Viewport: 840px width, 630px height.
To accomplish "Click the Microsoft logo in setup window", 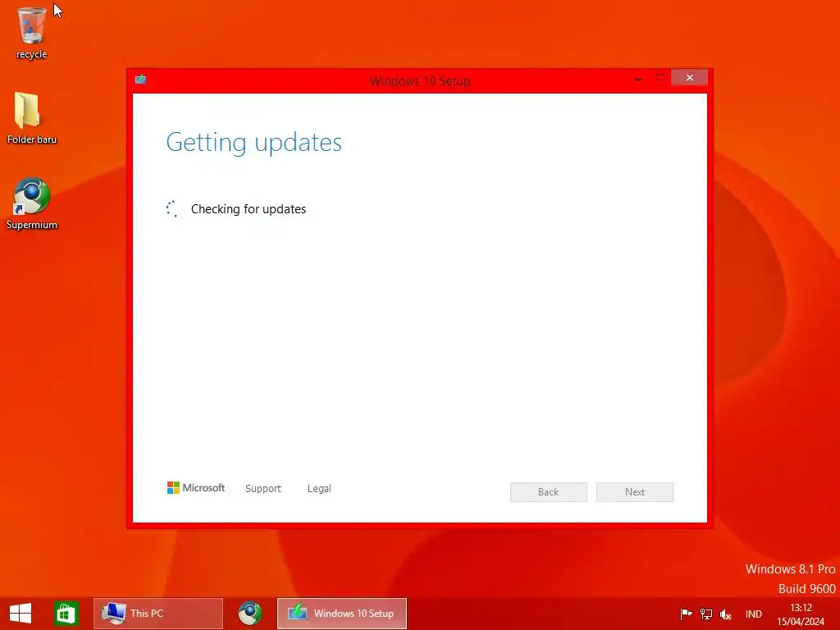I will (196, 487).
